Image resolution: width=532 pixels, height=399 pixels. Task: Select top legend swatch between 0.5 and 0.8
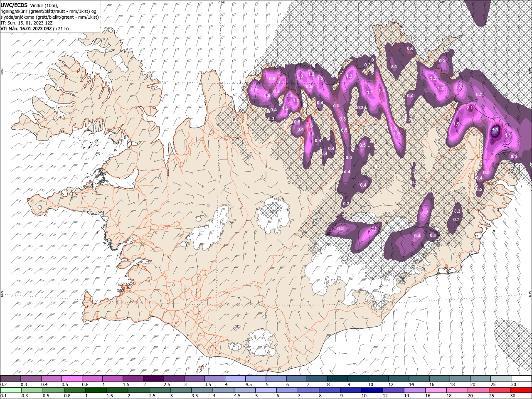(x=72, y=379)
